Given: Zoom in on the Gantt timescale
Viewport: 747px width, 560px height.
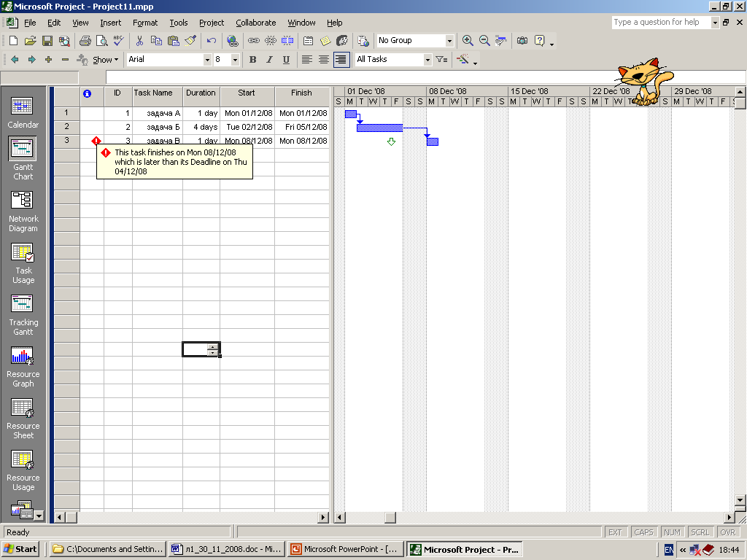Looking at the screenshot, I should pyautogui.click(x=468, y=41).
